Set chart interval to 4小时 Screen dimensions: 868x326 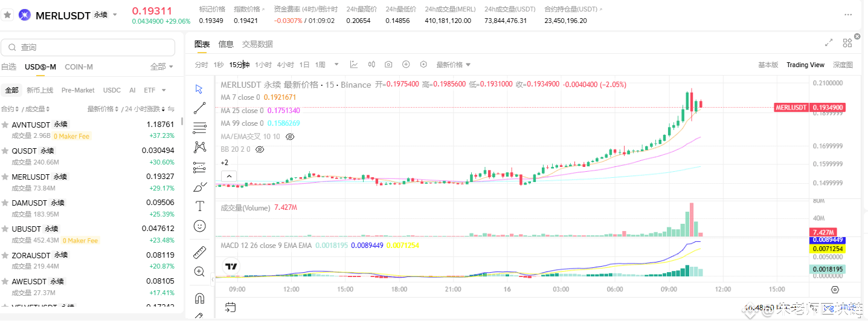(x=286, y=65)
